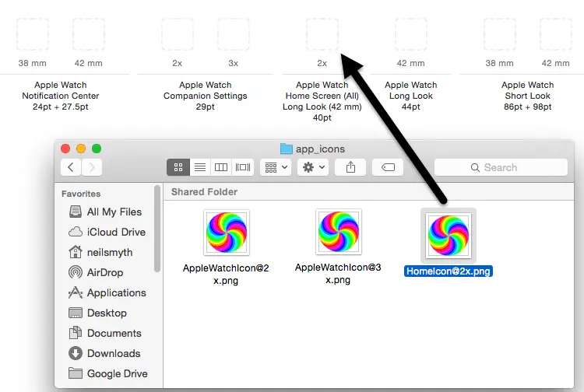This screenshot has height=392, width=584.
Task: Open the Applications folder in sidebar
Action: [x=116, y=292]
